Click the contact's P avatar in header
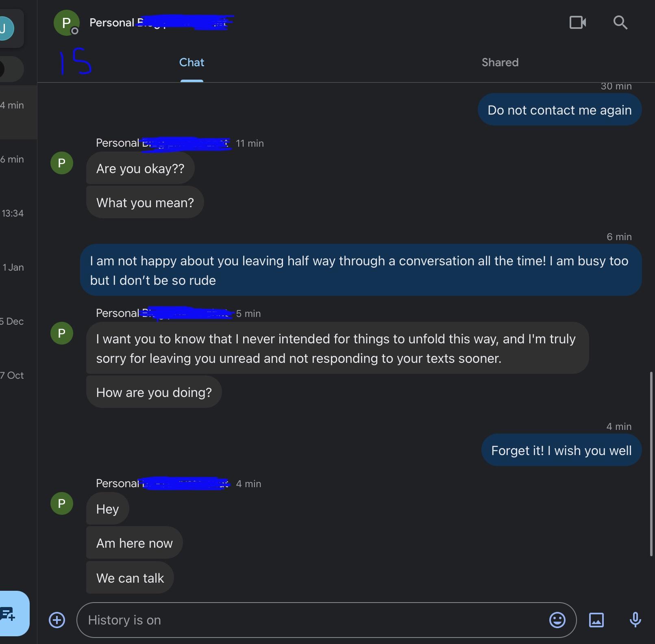Viewport: 655px width, 644px height. [66, 23]
